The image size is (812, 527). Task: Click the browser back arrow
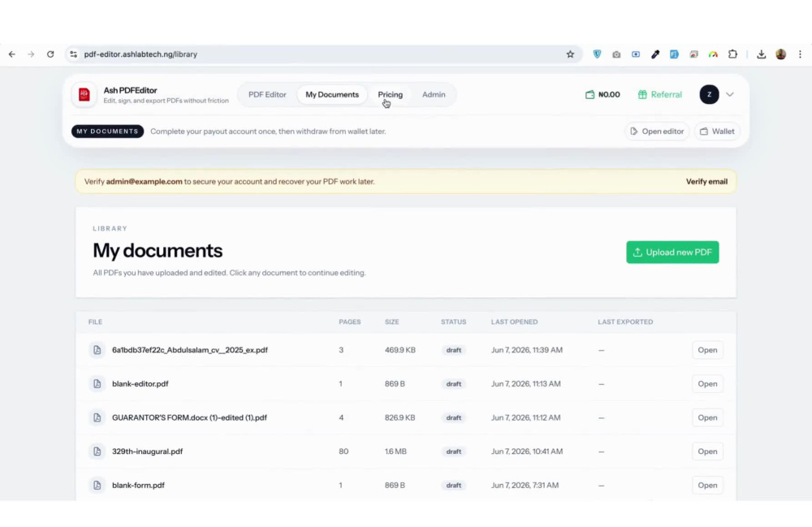point(12,54)
